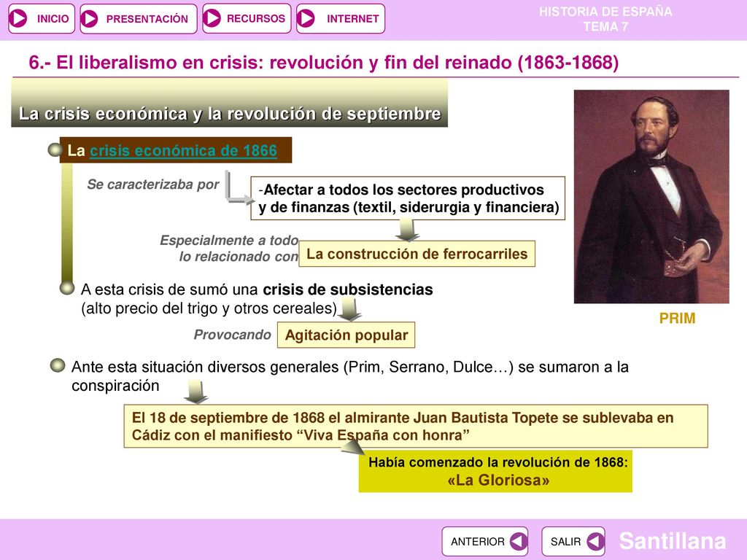Click the play icon beside RECURSOS

pos(212,18)
